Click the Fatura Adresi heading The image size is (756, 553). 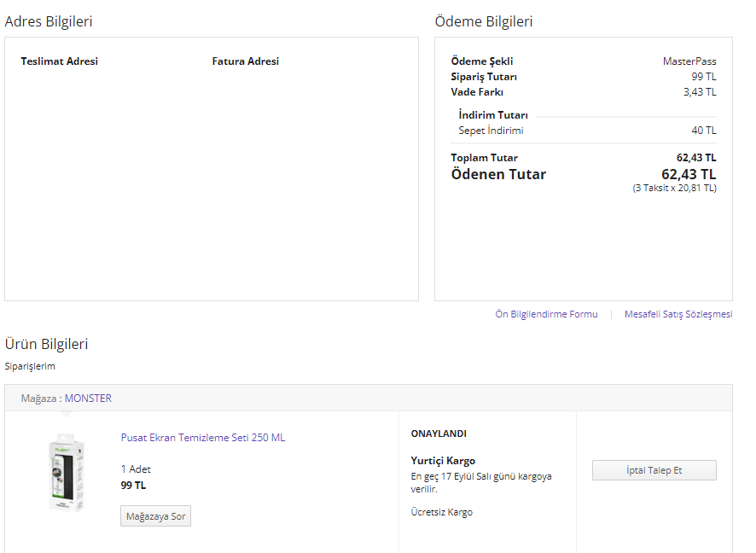(246, 61)
